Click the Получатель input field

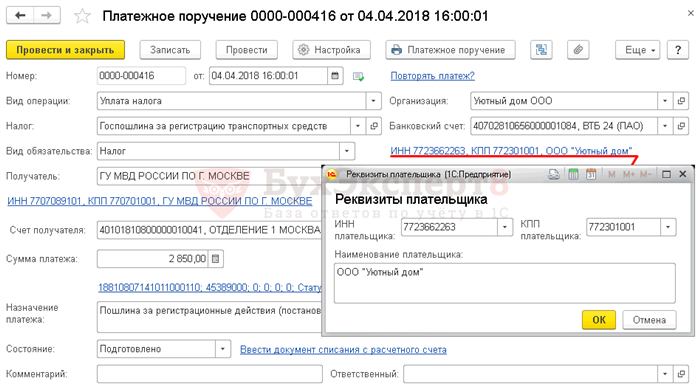coord(209,176)
